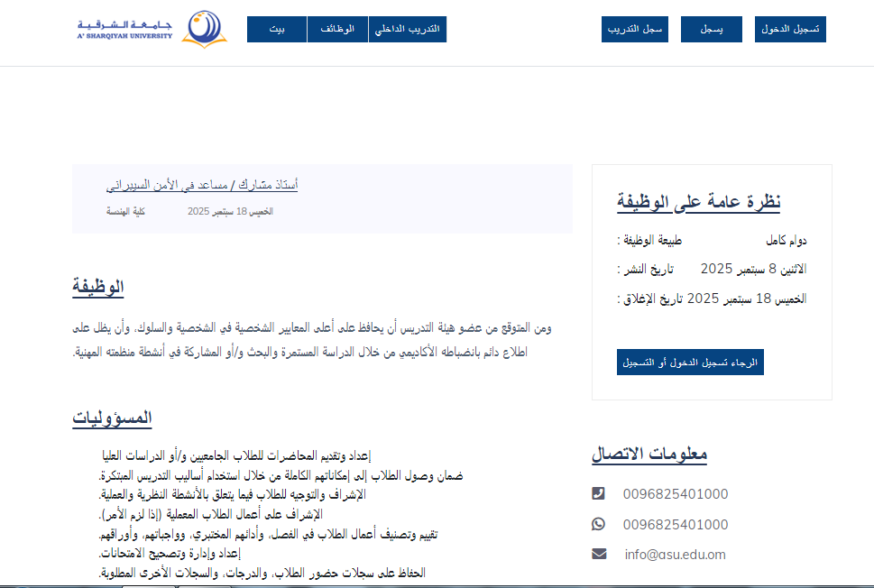Click the المسؤوليات section heading
The image size is (874, 588).
[x=112, y=418]
